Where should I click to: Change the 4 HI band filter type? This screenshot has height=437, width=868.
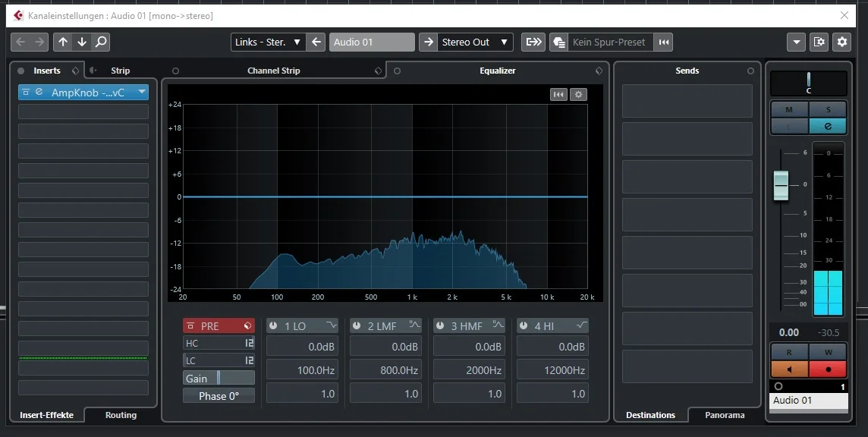tap(581, 325)
